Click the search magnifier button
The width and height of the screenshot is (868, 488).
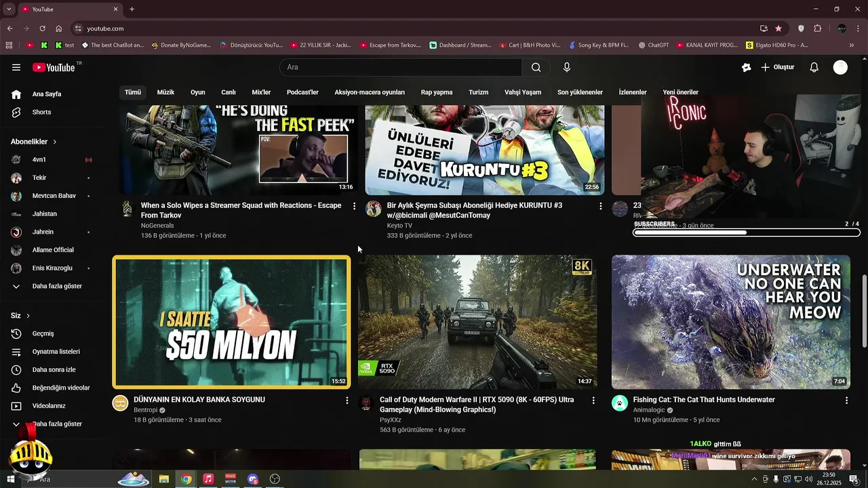pyautogui.click(x=536, y=67)
